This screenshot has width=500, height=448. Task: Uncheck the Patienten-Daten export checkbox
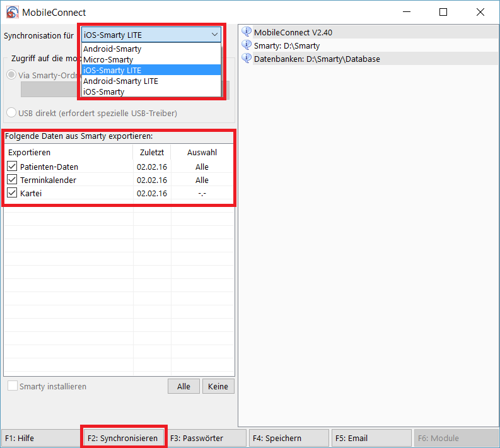tap(12, 166)
